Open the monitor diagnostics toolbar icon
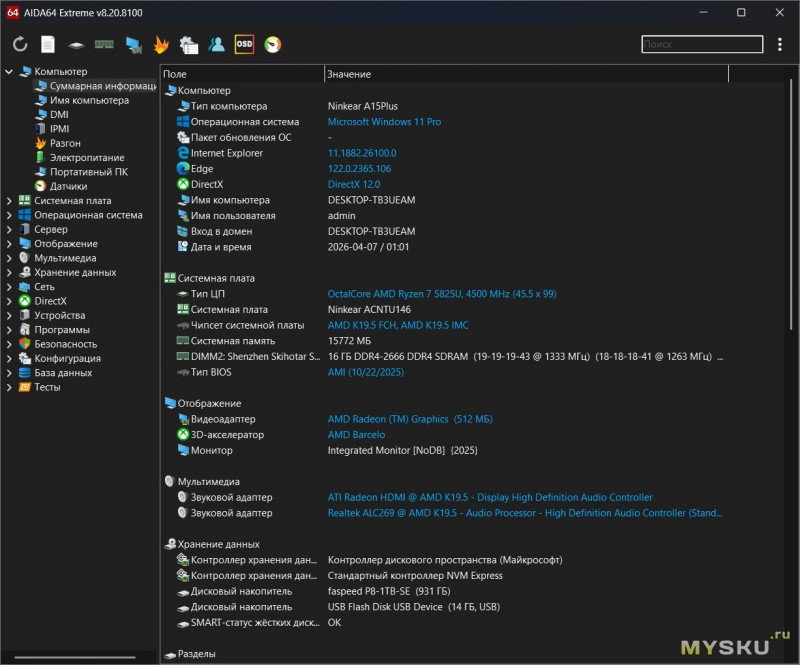Screen dimensions: 800x665 point(132,44)
